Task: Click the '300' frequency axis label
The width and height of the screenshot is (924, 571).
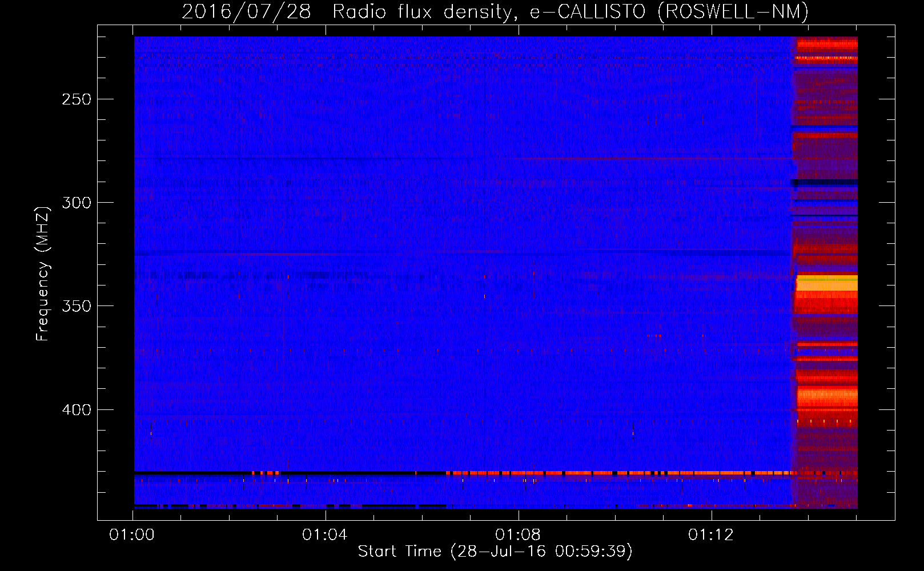Action: click(x=77, y=203)
